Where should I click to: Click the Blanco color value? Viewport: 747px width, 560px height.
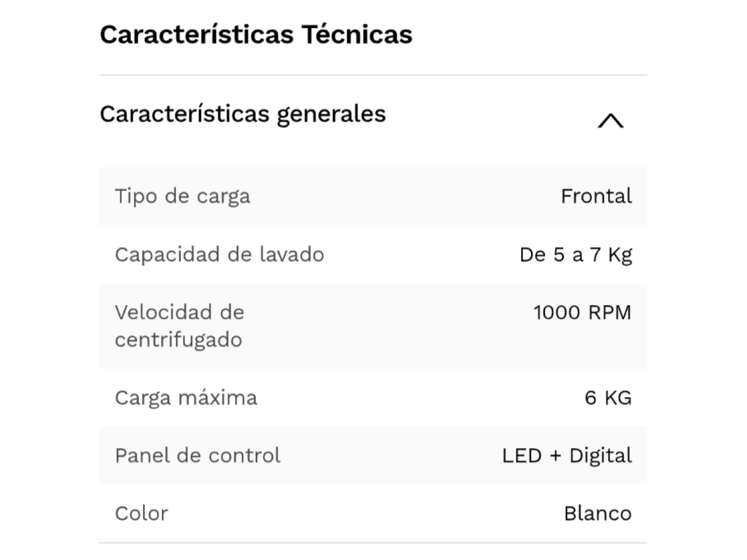tap(598, 513)
